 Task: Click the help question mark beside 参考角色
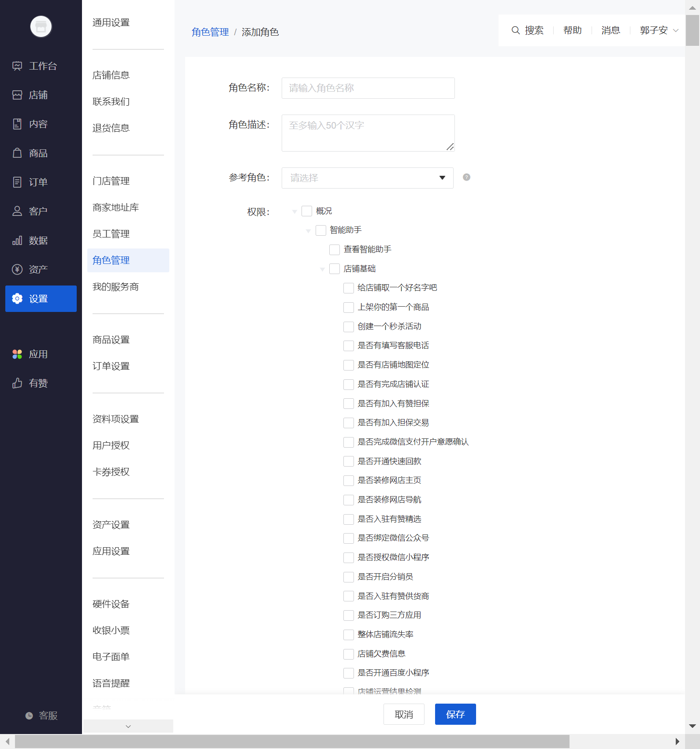(x=466, y=177)
